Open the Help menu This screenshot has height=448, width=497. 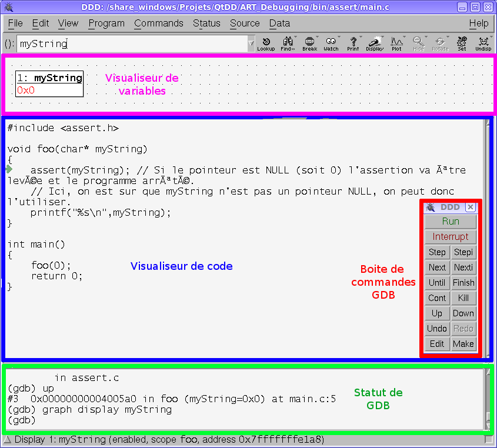point(478,24)
